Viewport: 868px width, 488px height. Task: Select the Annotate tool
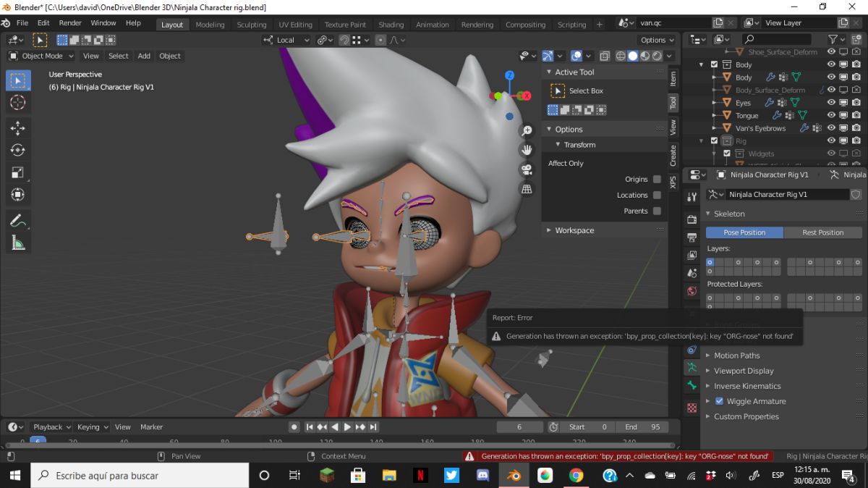pos(18,221)
